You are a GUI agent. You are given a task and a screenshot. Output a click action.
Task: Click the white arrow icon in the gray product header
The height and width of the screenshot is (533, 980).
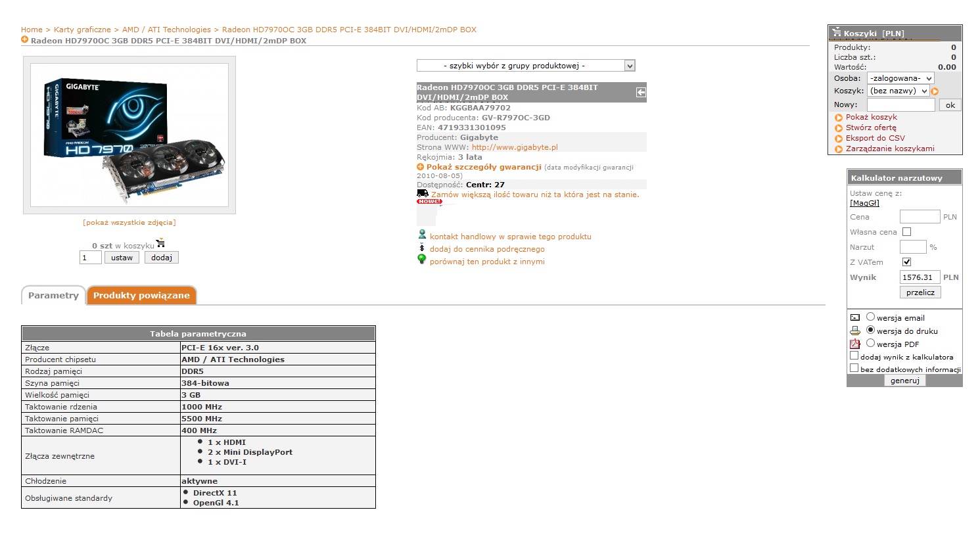tap(641, 93)
